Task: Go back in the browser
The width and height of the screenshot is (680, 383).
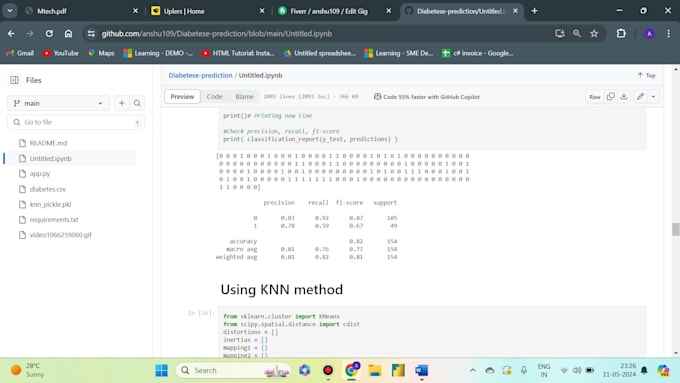Action: pyautogui.click(x=11, y=33)
